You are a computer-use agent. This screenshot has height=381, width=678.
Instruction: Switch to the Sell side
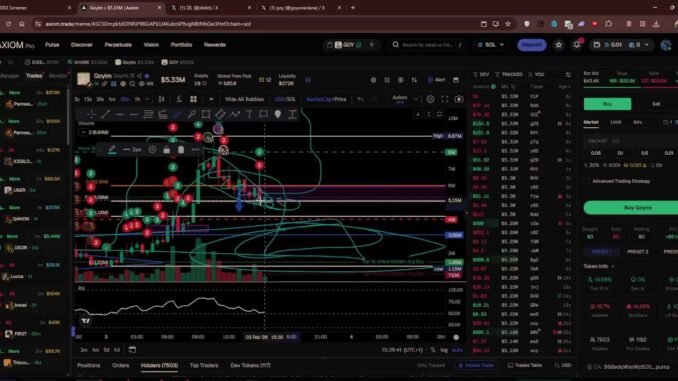656,104
